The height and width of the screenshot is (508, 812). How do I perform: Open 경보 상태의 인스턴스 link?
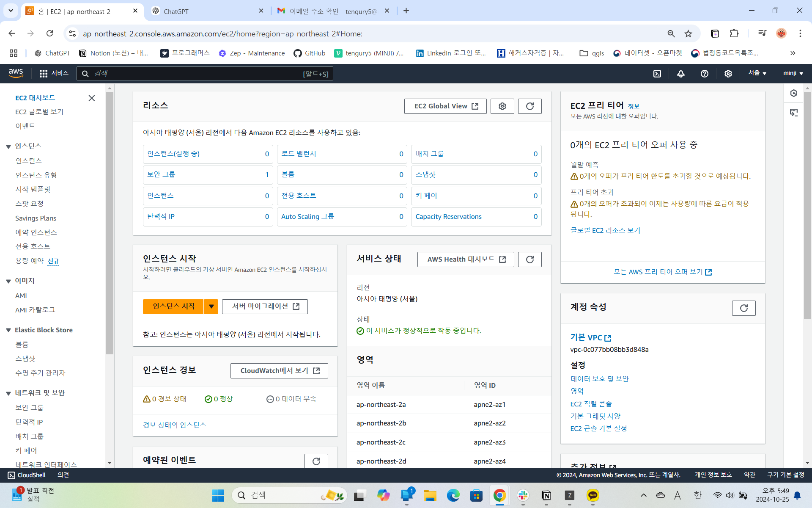coord(175,425)
